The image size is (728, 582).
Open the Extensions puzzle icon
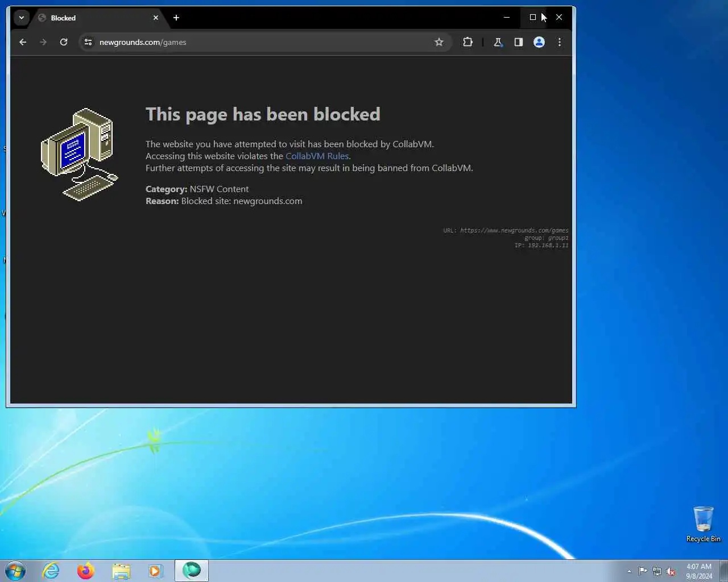(468, 42)
